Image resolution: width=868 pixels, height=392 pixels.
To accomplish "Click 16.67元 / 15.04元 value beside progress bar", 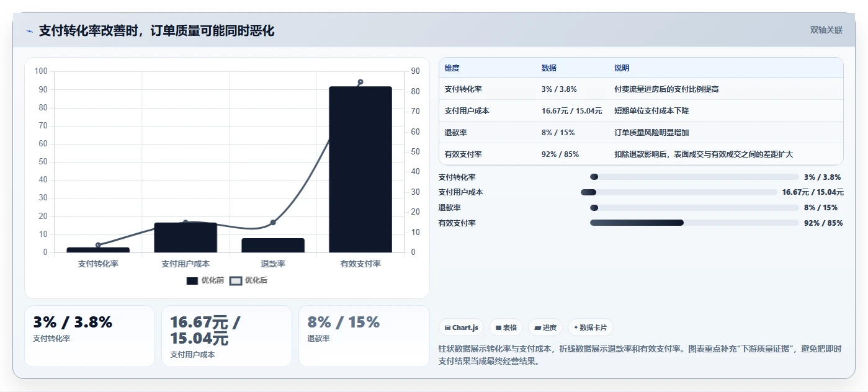I will (x=812, y=192).
